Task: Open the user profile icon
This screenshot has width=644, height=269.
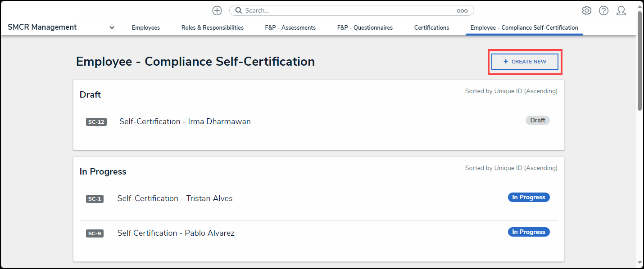Action: pos(621,10)
